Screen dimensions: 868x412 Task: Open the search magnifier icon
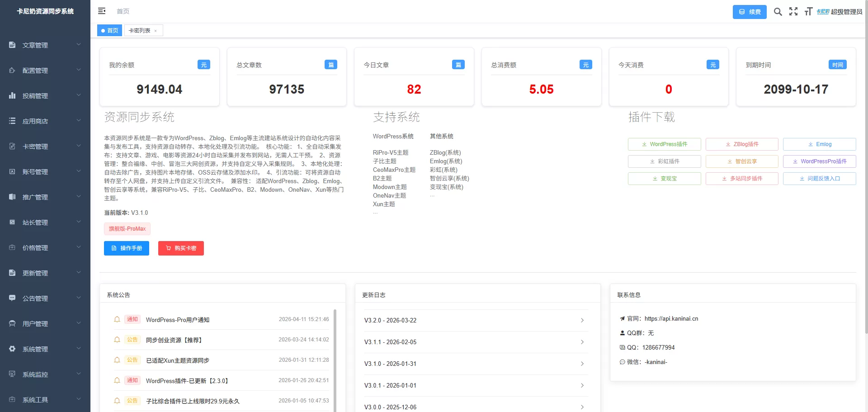[x=778, y=12]
